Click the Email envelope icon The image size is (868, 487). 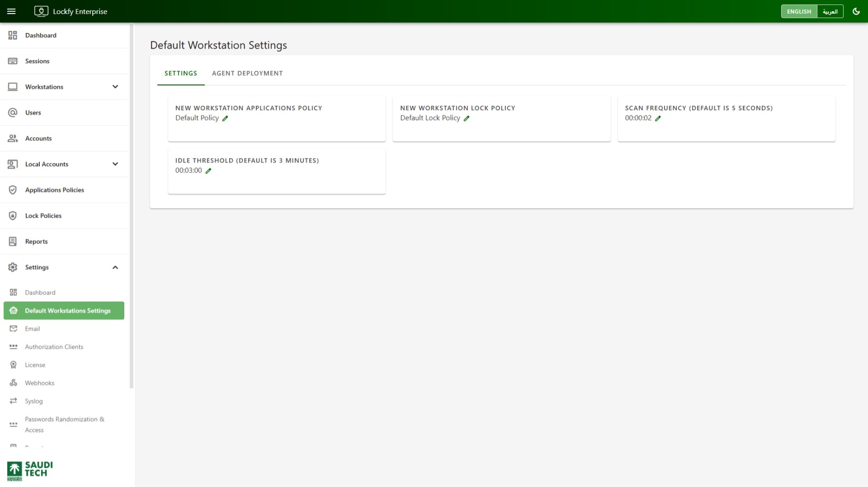pyautogui.click(x=14, y=329)
